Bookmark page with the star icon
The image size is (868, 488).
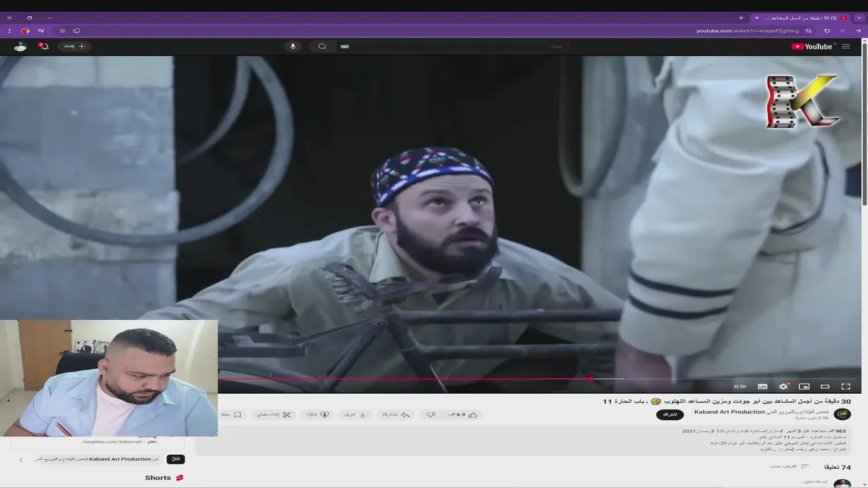tap(62, 30)
